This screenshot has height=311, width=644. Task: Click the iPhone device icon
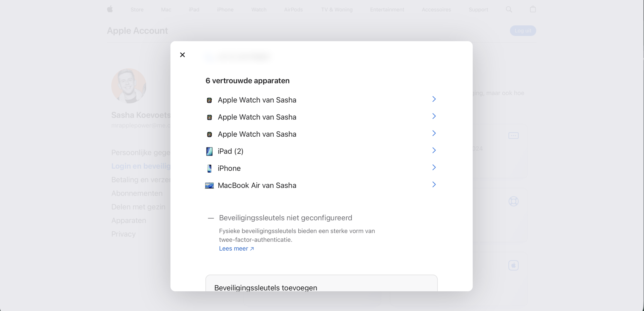tap(209, 169)
